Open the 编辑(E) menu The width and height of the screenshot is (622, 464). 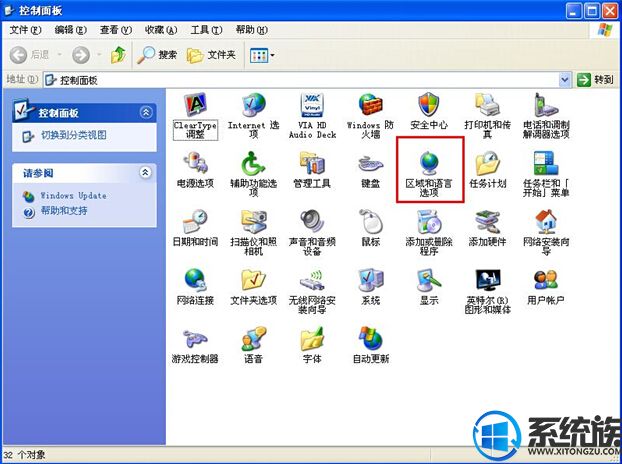click(x=71, y=30)
